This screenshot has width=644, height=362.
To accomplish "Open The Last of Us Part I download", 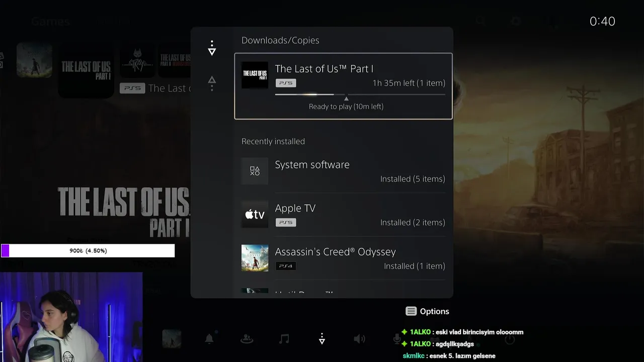I will point(343,86).
